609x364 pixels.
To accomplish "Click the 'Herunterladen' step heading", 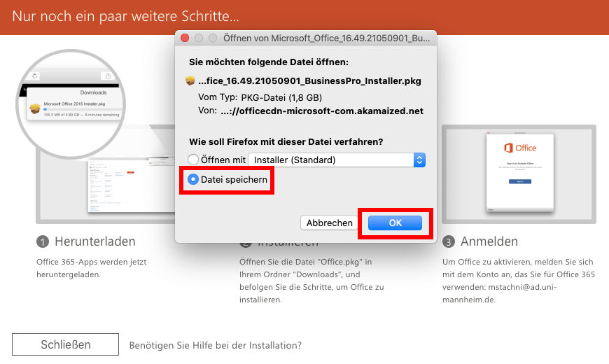I will (x=95, y=241).
